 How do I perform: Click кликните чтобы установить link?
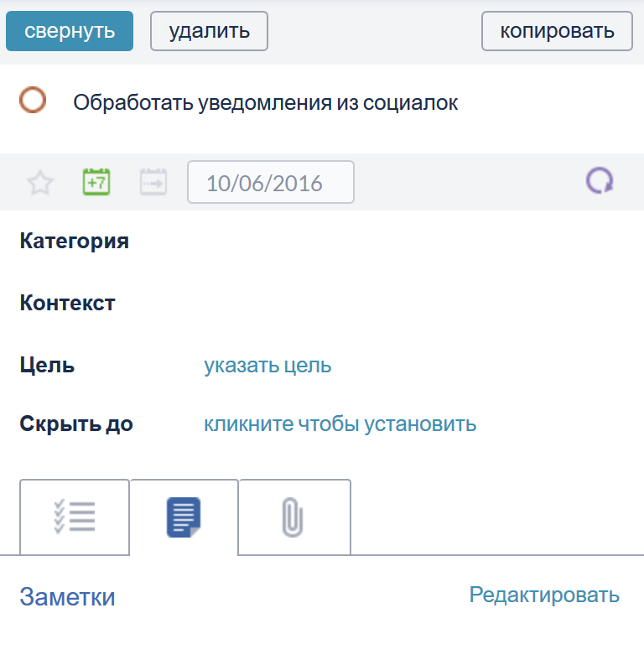pos(340,424)
